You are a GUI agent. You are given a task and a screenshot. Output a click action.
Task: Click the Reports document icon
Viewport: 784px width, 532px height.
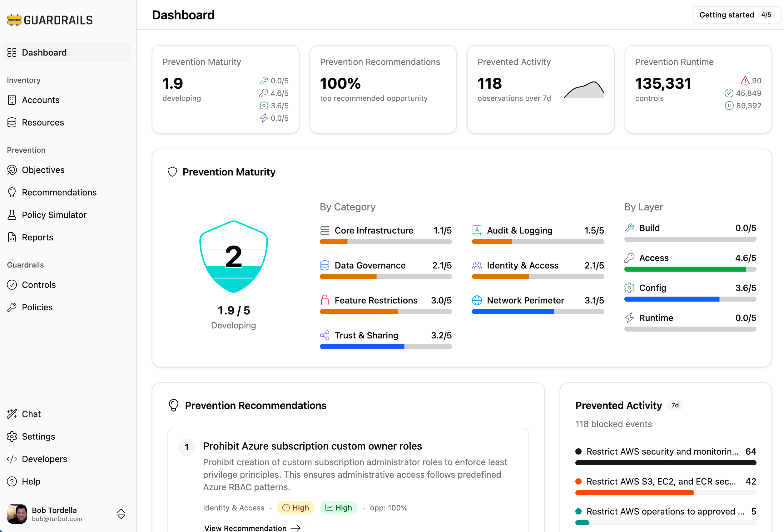tap(12, 237)
